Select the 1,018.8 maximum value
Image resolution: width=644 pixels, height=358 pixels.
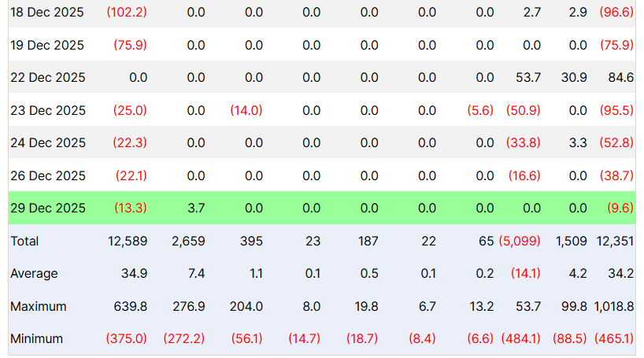point(613,306)
